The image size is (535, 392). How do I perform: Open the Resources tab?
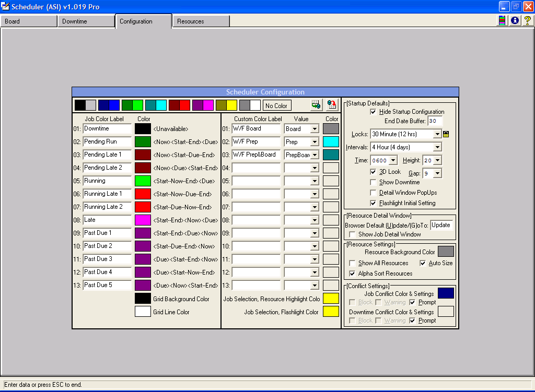201,21
